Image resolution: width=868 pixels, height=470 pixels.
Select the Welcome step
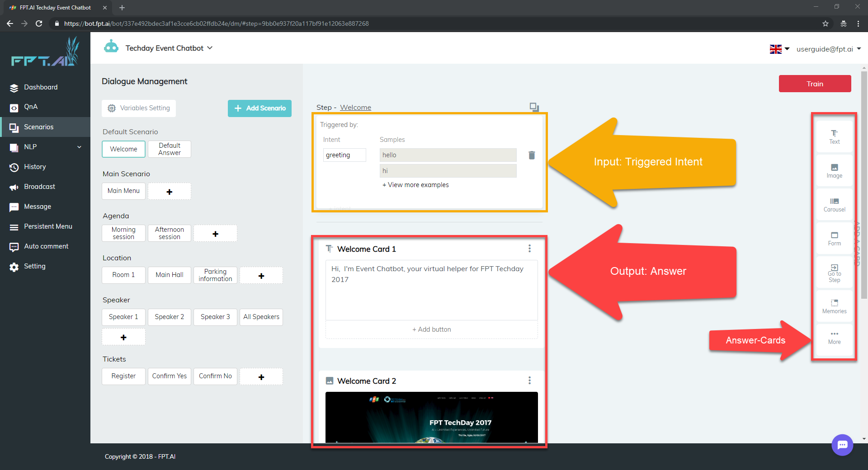point(123,149)
